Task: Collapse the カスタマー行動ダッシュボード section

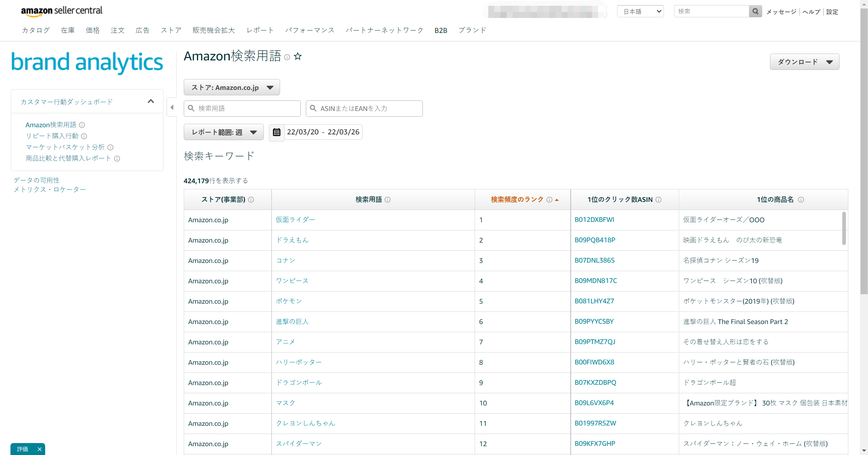Action: pos(151,101)
